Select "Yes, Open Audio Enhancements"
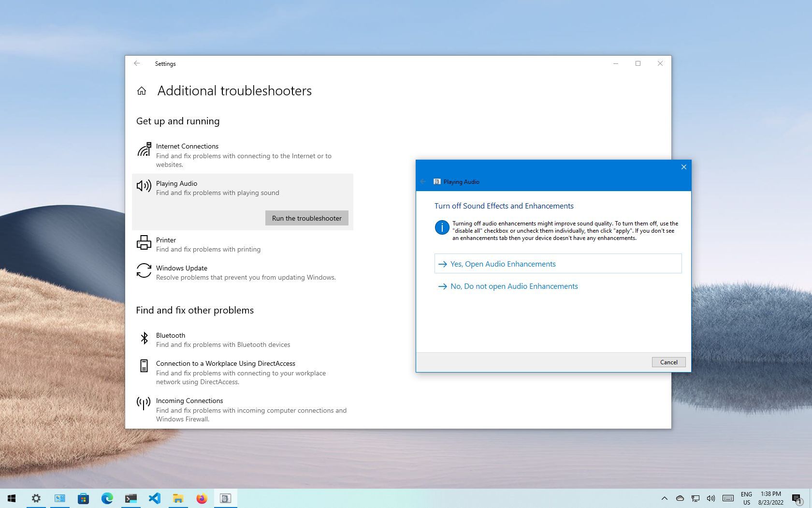The height and width of the screenshot is (508, 812). click(x=503, y=264)
